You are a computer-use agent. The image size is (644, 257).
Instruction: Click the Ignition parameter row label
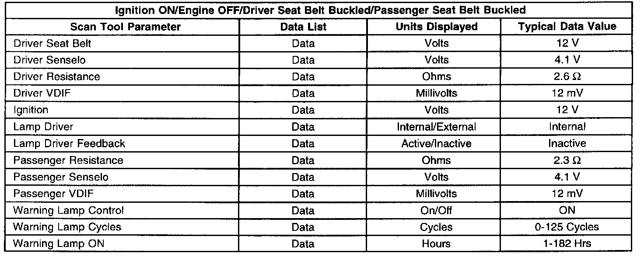pyautogui.click(x=31, y=110)
